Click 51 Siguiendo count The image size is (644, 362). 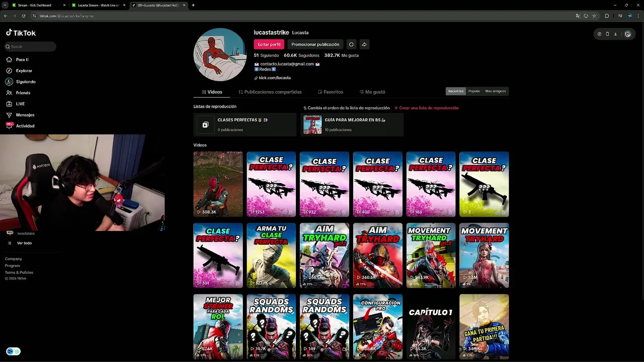(x=266, y=55)
